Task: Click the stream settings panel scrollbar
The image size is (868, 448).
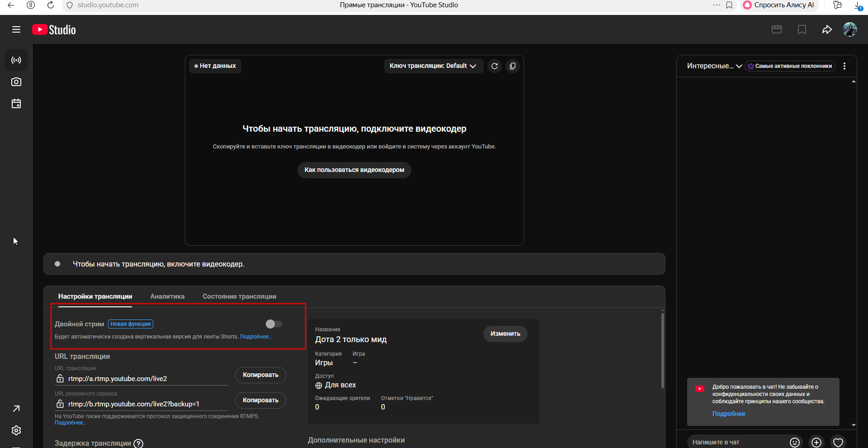Action: point(663,351)
